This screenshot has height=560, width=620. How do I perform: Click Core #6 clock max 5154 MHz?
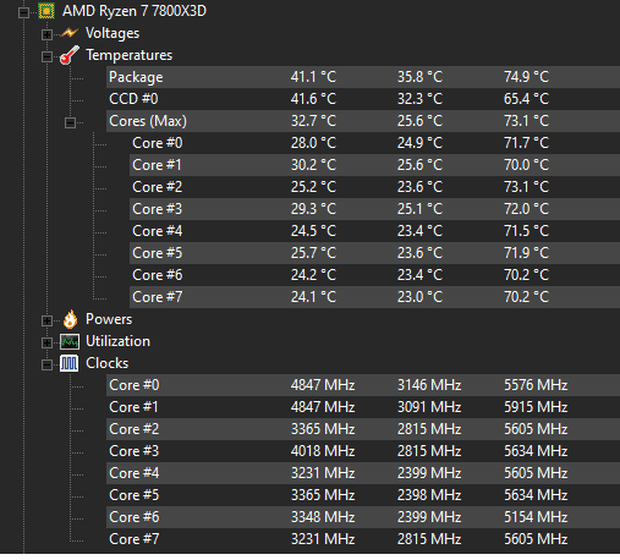point(536,517)
